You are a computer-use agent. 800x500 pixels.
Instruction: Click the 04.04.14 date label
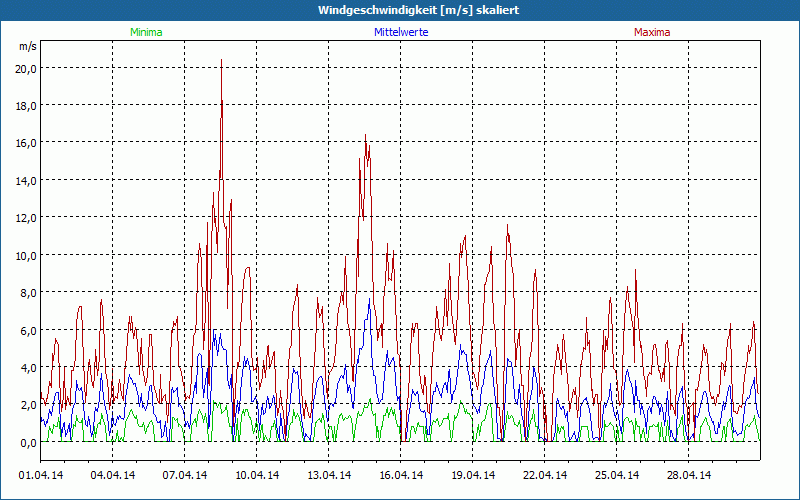pyautogui.click(x=113, y=476)
